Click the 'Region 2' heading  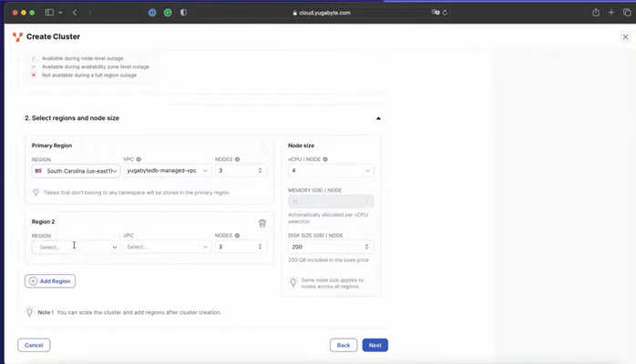click(x=43, y=222)
